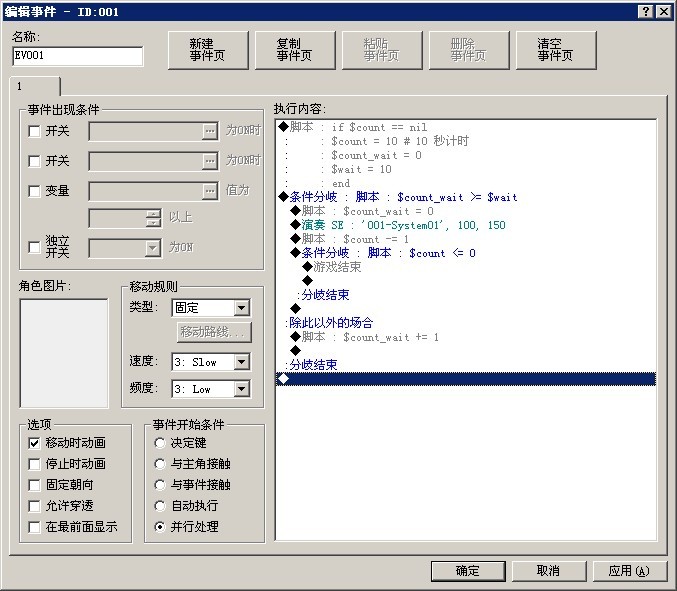Enable the 独立开关 condition checkbox
This screenshot has width=677, height=591.
34,247
